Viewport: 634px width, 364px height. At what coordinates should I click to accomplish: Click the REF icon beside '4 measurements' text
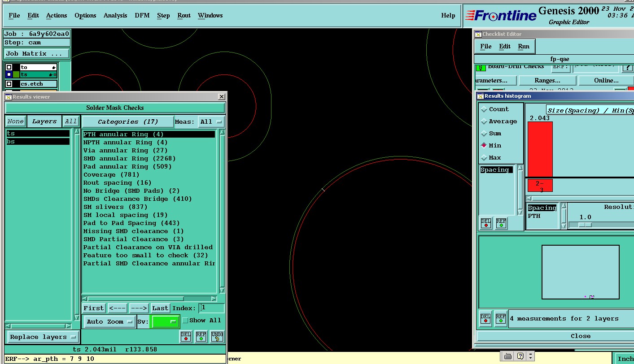point(501,318)
